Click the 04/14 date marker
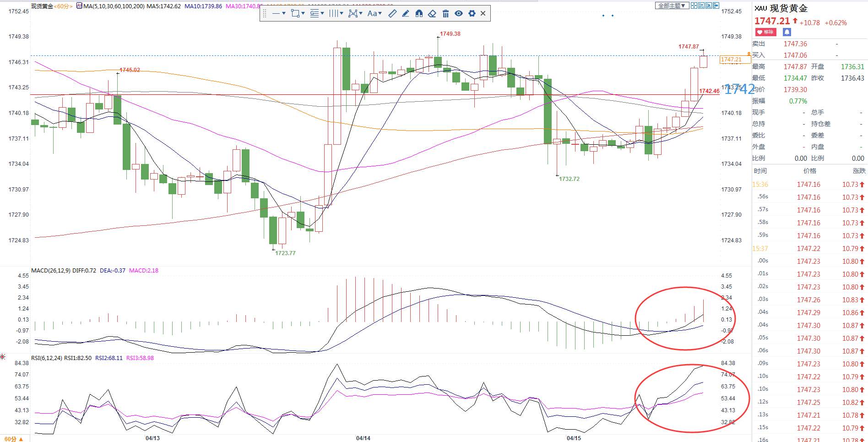 coord(363,438)
